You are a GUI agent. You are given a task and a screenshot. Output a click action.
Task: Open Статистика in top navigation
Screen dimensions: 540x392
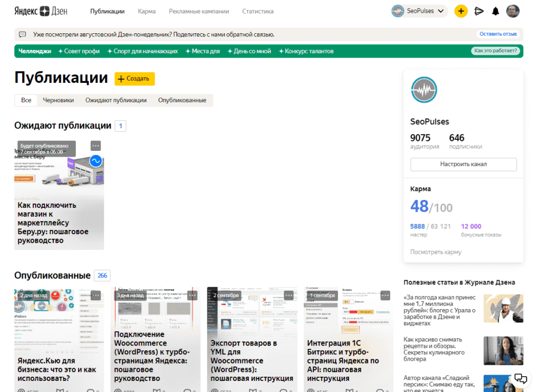(x=257, y=12)
